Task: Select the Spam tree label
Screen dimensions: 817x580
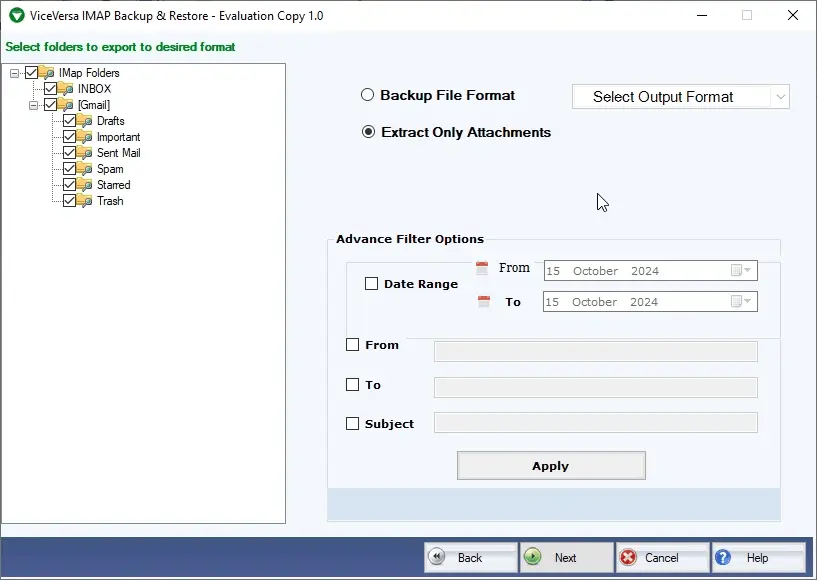Action: coord(110,169)
